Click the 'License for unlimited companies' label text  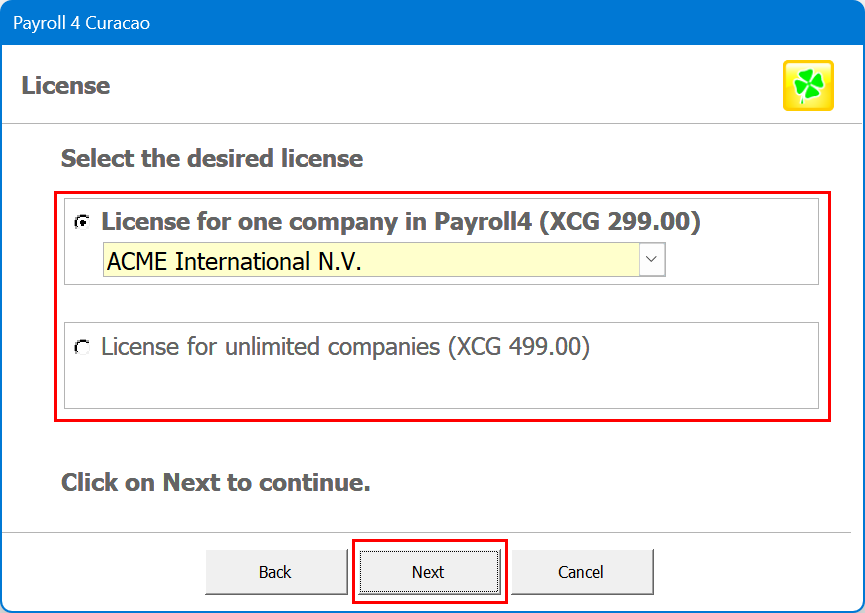[270, 347]
